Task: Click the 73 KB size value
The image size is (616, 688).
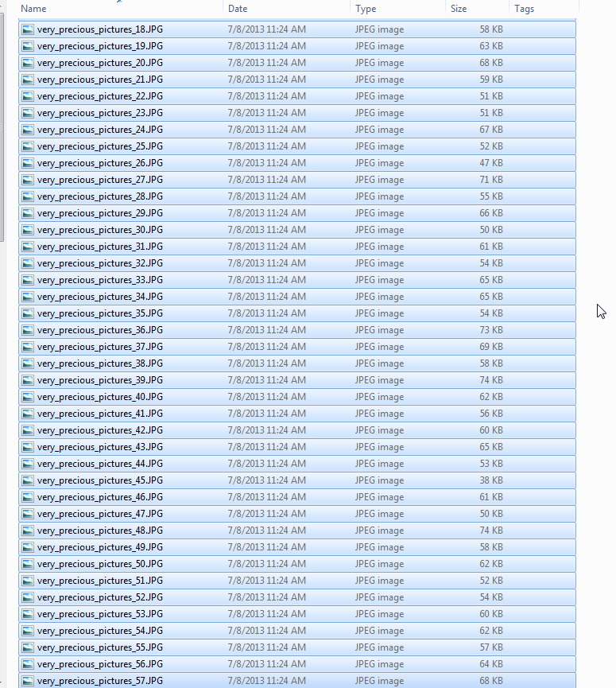Action: coord(491,330)
